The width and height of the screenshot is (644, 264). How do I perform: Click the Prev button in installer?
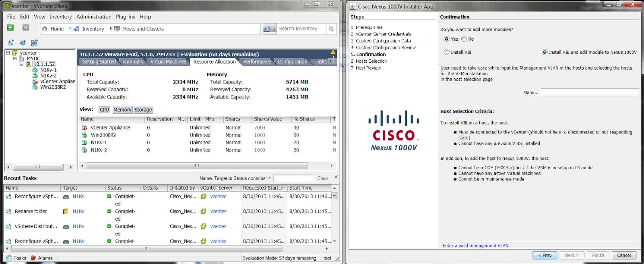[545, 255]
